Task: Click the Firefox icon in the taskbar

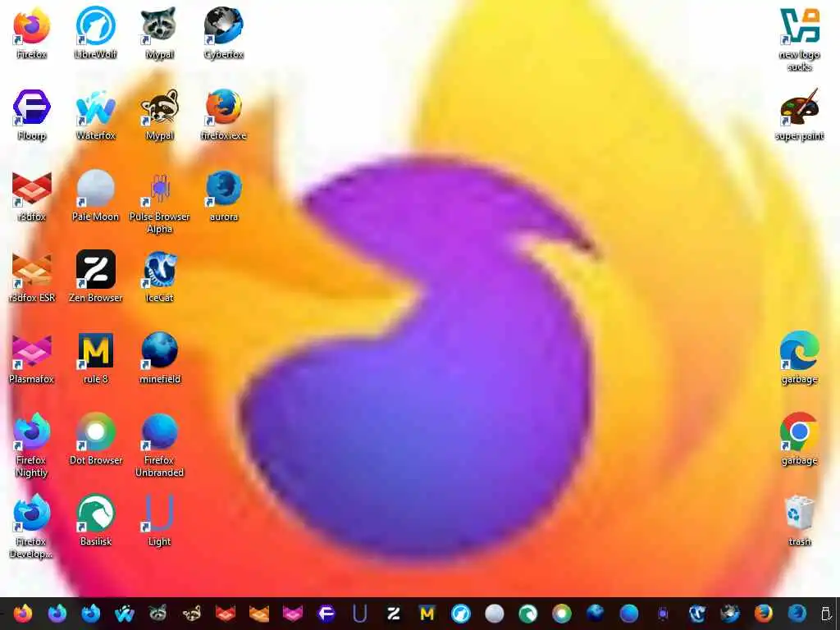Action: [x=23, y=614]
